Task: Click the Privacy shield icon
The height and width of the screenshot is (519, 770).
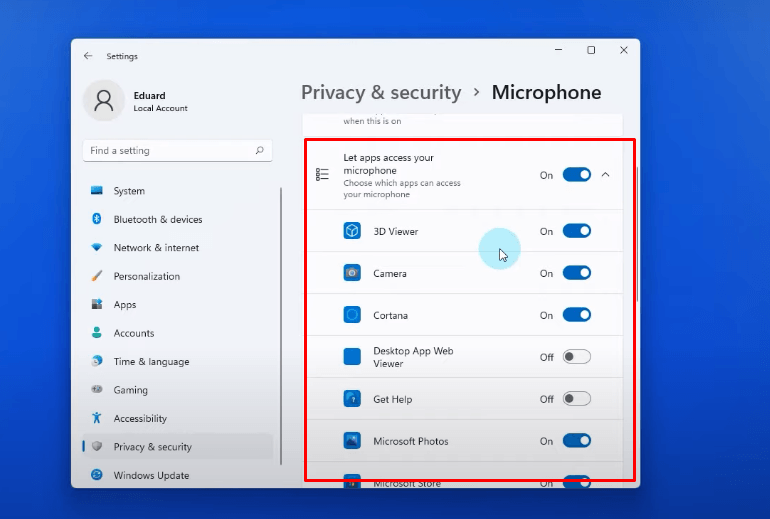Action: (x=97, y=446)
